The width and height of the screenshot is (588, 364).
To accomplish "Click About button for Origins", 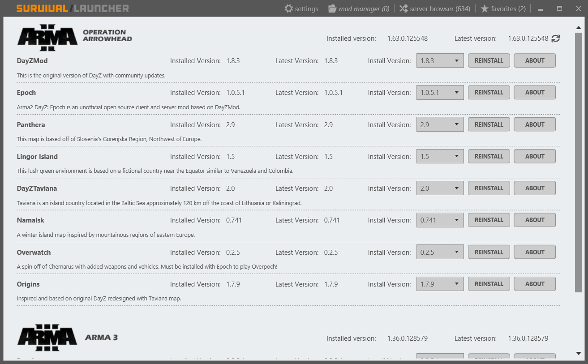I will [535, 284].
